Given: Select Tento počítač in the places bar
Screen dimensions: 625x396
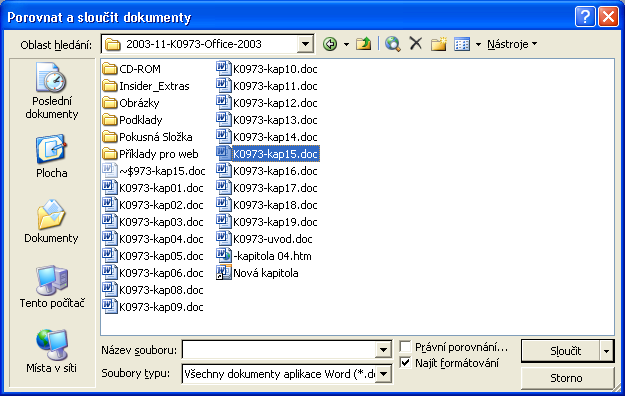Looking at the screenshot, I should click(52, 287).
